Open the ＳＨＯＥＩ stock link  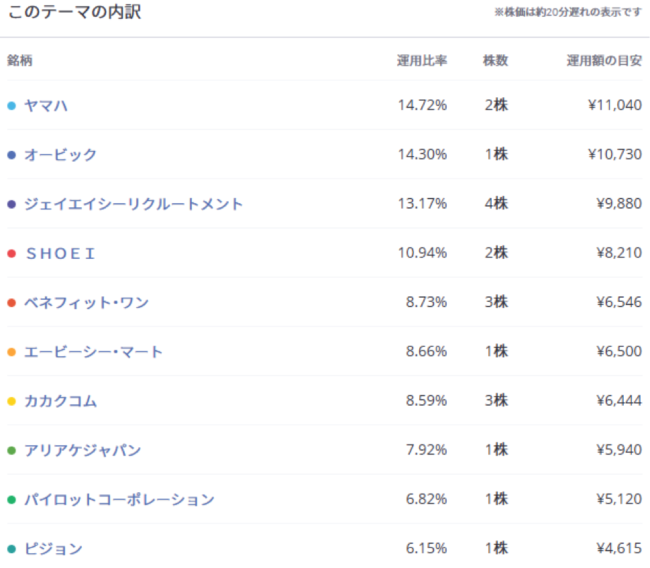[60, 253]
